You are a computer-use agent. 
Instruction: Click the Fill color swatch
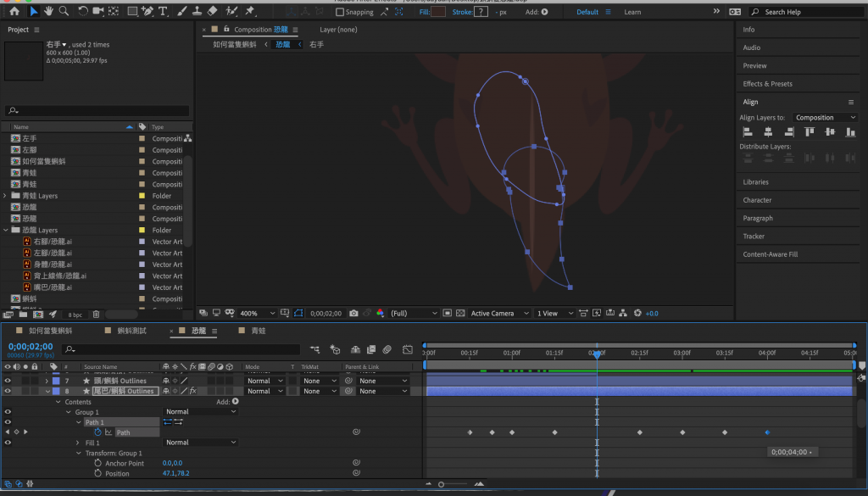[x=438, y=12]
